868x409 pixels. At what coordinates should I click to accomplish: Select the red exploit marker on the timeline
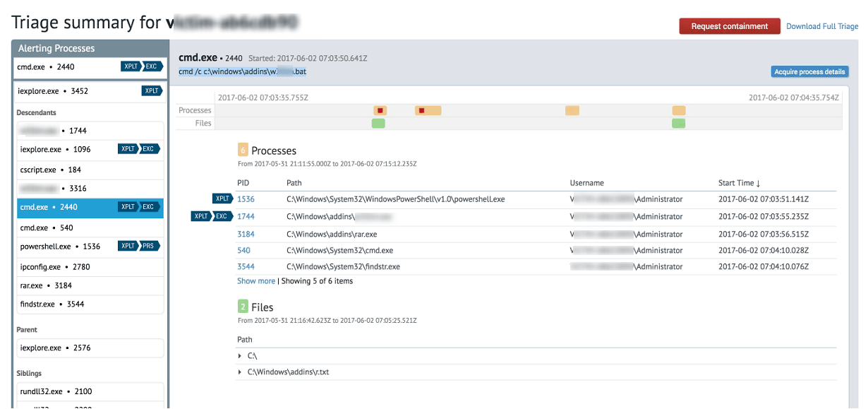380,110
